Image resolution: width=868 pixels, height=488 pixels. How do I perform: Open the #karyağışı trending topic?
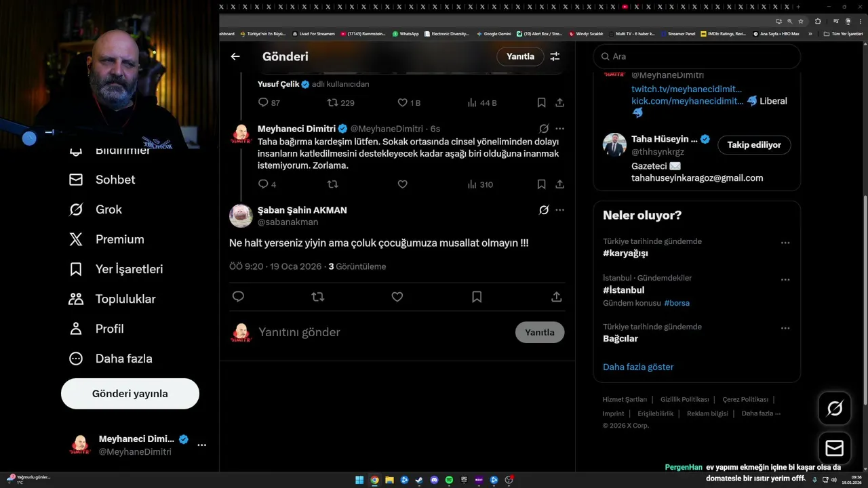[x=625, y=253]
